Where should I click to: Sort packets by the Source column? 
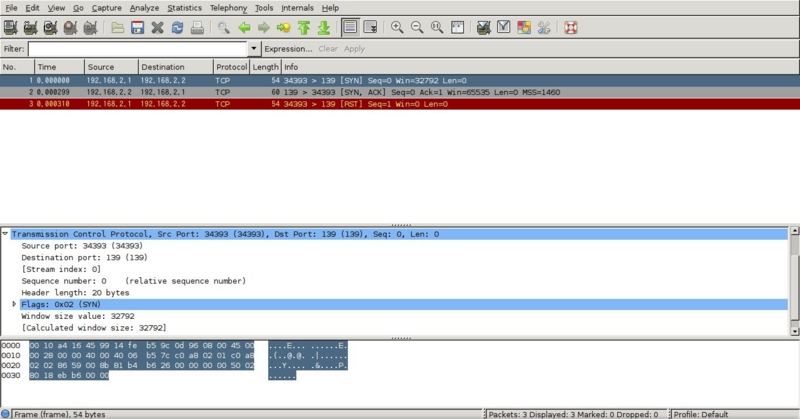pyautogui.click(x=112, y=67)
